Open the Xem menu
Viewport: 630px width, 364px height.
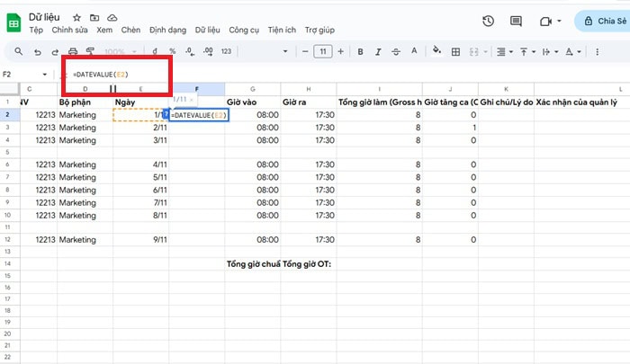click(104, 30)
